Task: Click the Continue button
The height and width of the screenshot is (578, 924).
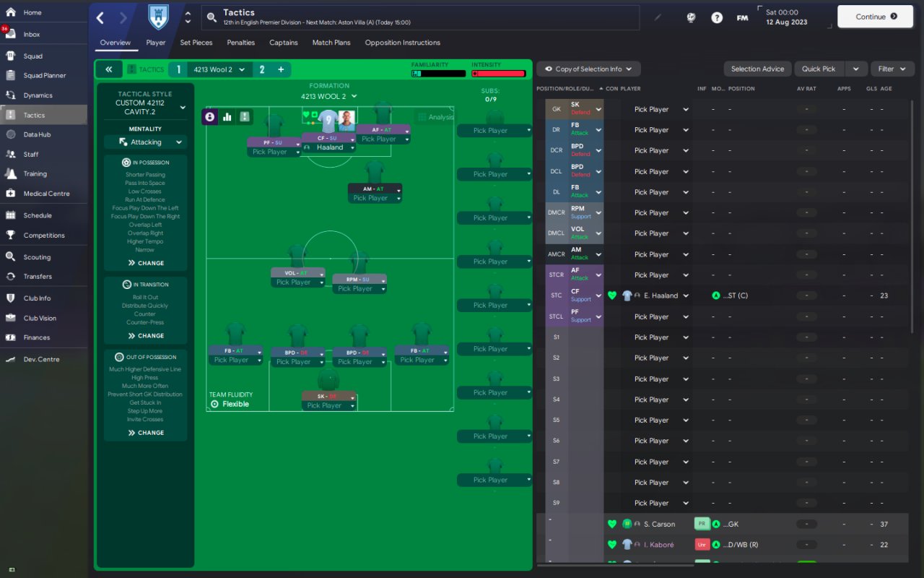Action: (x=876, y=17)
